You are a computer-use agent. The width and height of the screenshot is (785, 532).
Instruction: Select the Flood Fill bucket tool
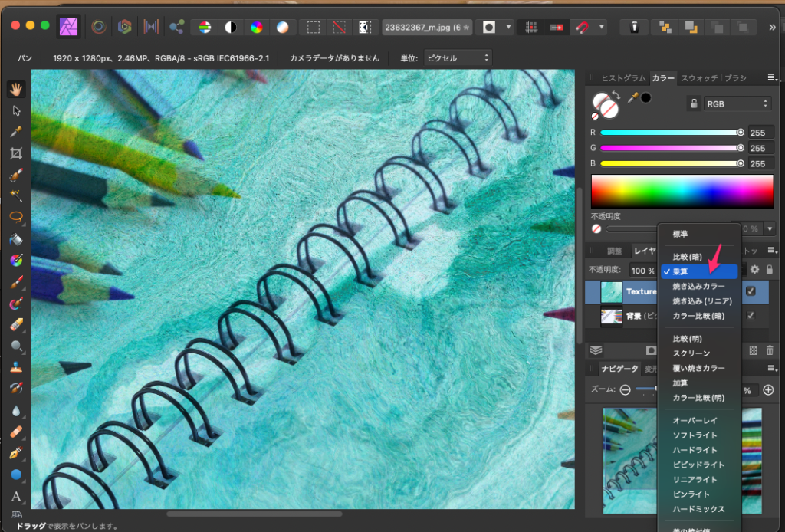click(x=16, y=239)
